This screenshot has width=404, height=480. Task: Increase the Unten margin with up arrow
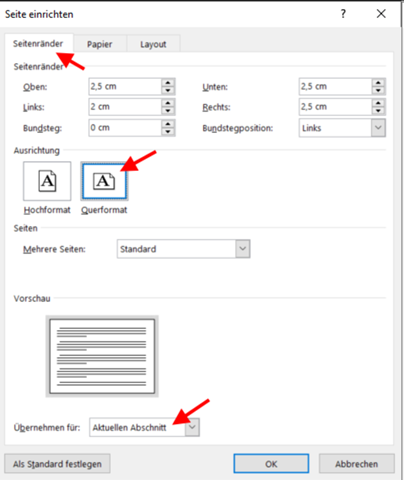[378, 83]
